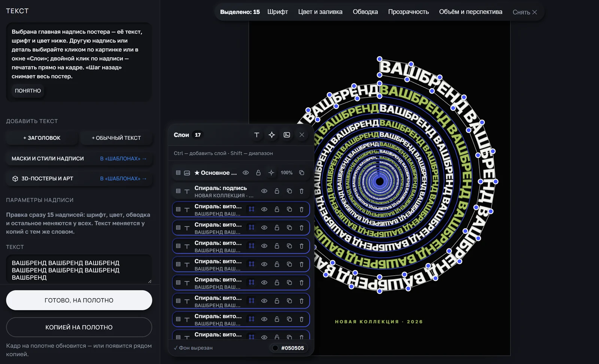Open the Цвет и заливка options
This screenshot has width=599, height=364.
[320, 12]
